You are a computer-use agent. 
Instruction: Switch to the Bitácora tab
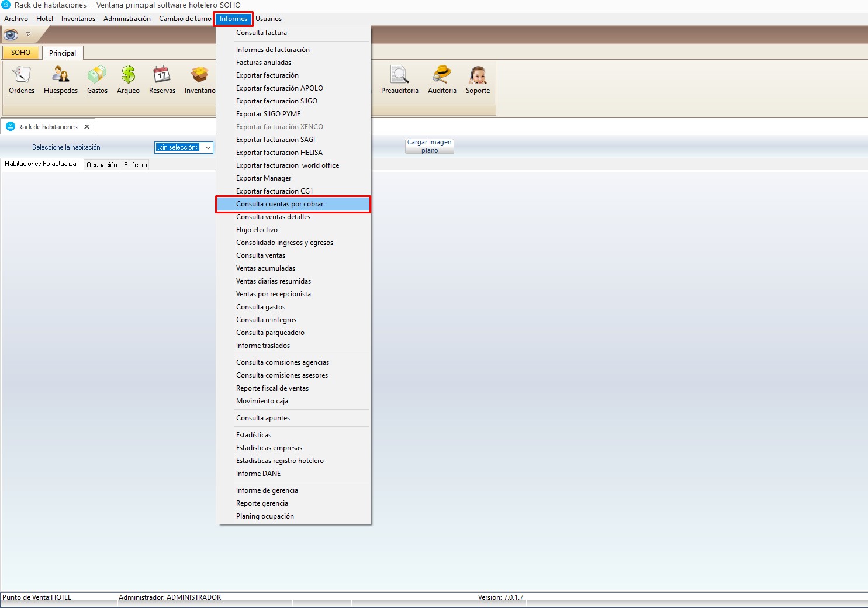tap(135, 165)
